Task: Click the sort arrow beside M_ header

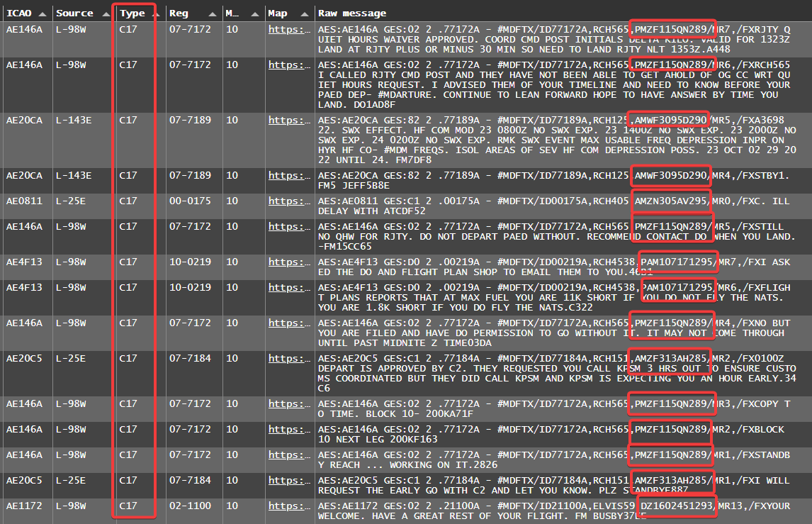Action: pos(255,14)
